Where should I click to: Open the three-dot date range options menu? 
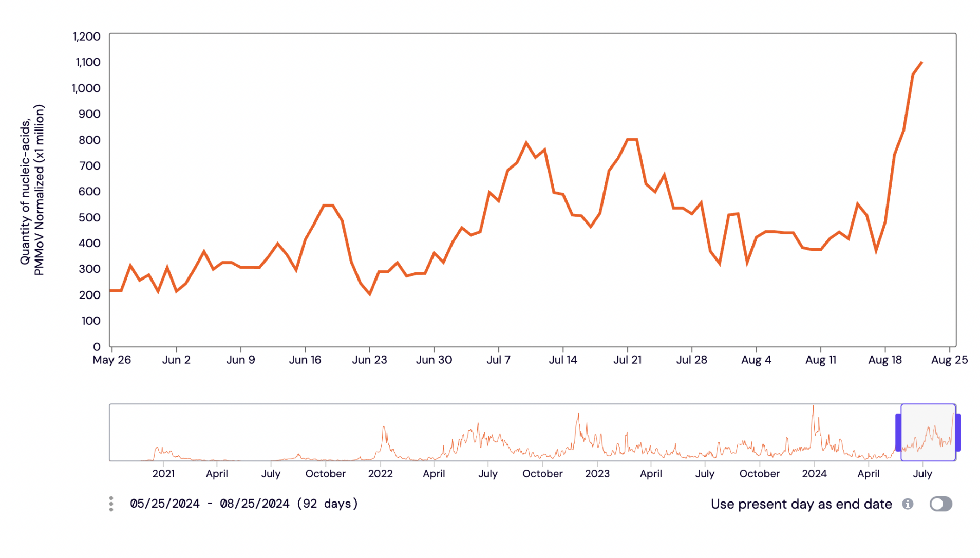pyautogui.click(x=111, y=504)
